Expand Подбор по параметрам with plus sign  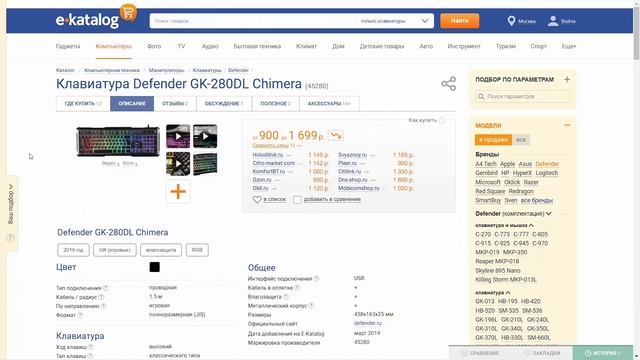(567, 80)
